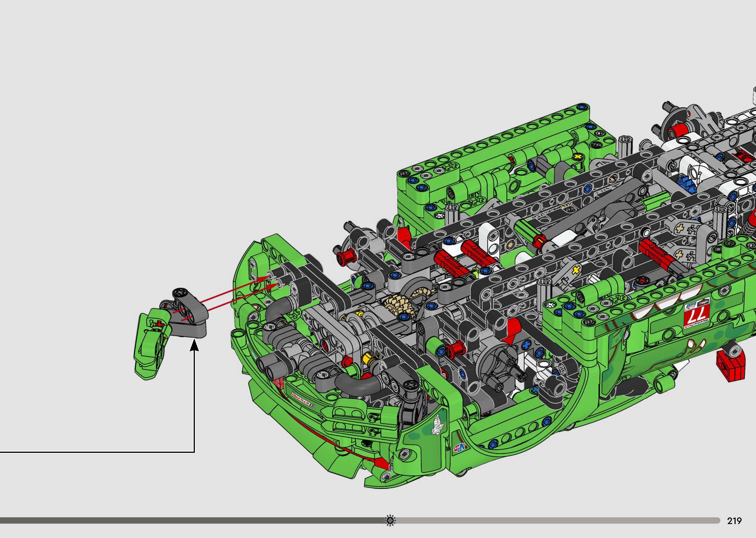Click the page number 219
This screenshot has width=756, height=538.
(734, 521)
